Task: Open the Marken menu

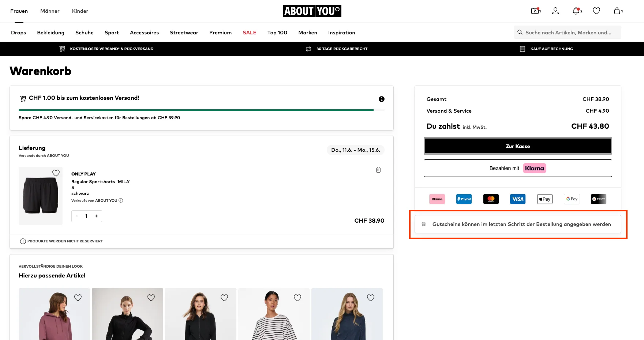Action: point(308,33)
